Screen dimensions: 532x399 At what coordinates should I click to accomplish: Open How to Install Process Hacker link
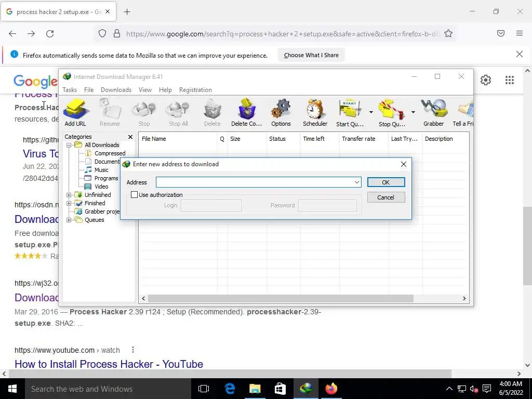point(109,364)
